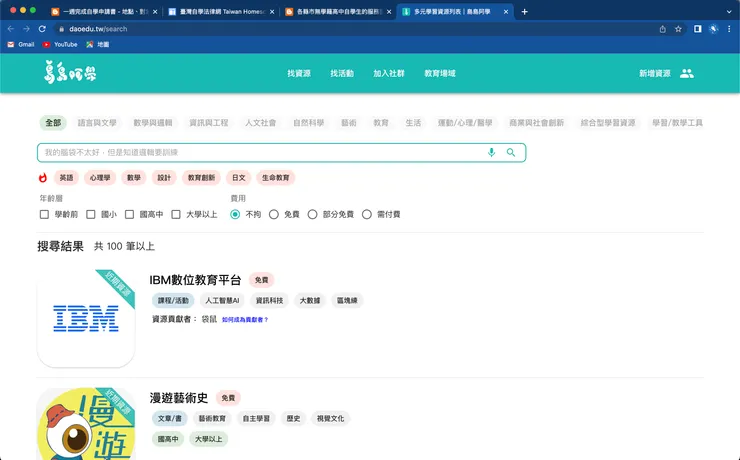
Task: Open 加入社群 in the header menu
Action: [x=389, y=73]
